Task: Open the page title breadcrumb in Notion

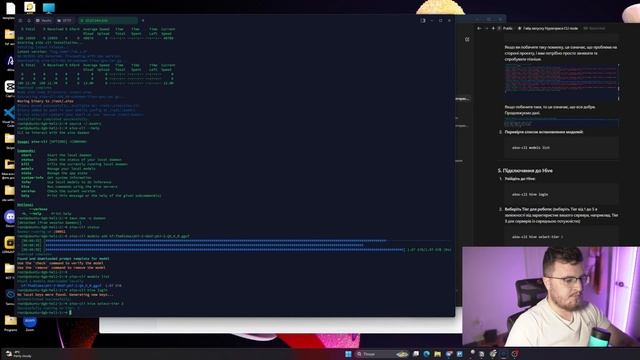Action: click(x=548, y=28)
